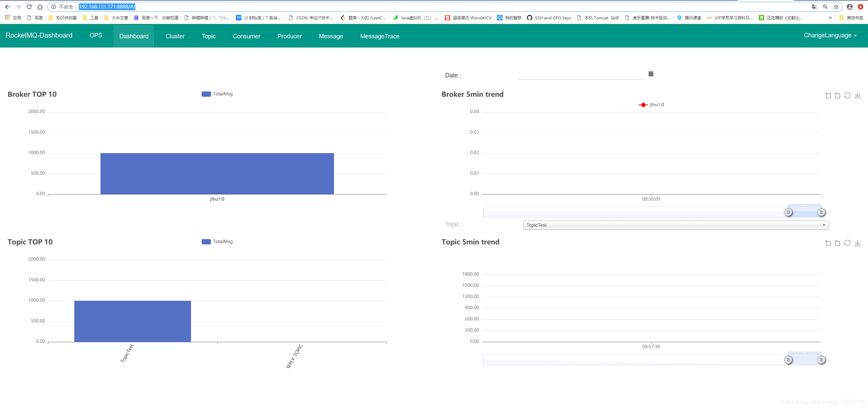Save Broker 5min trend as image
This screenshot has width=868, height=408.
[x=857, y=95]
